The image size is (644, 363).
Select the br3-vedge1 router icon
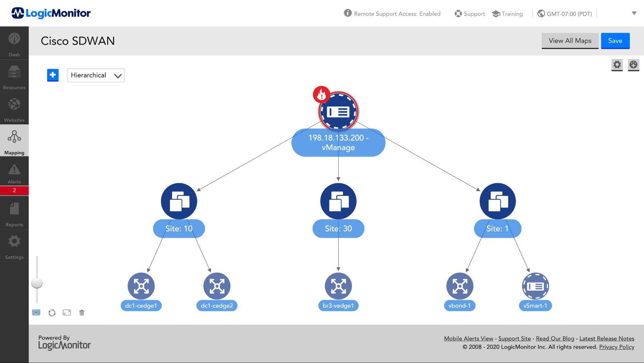(338, 286)
